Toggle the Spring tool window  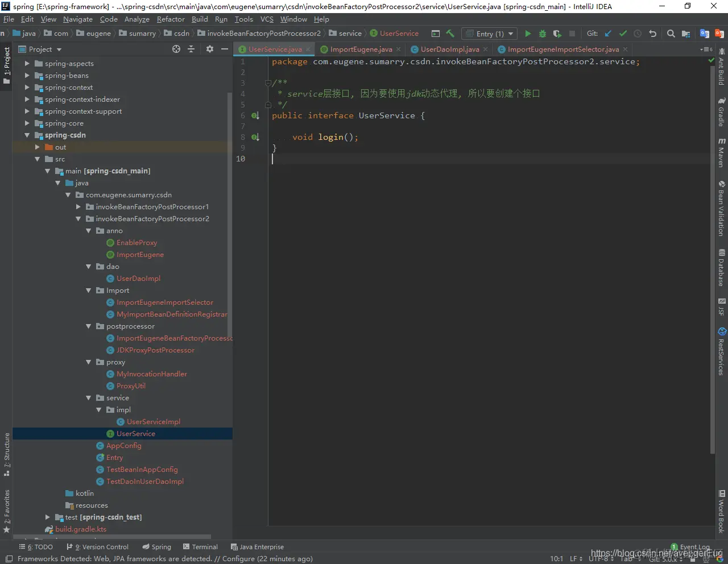coord(156,547)
